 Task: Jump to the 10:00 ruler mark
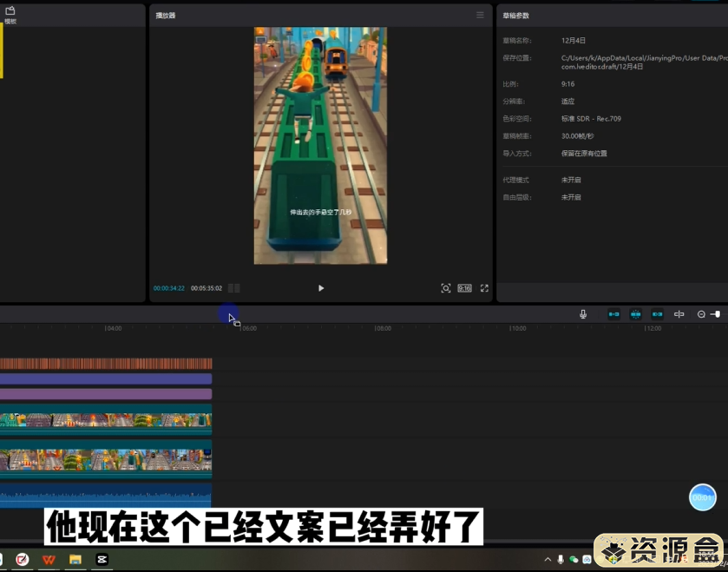(518, 328)
